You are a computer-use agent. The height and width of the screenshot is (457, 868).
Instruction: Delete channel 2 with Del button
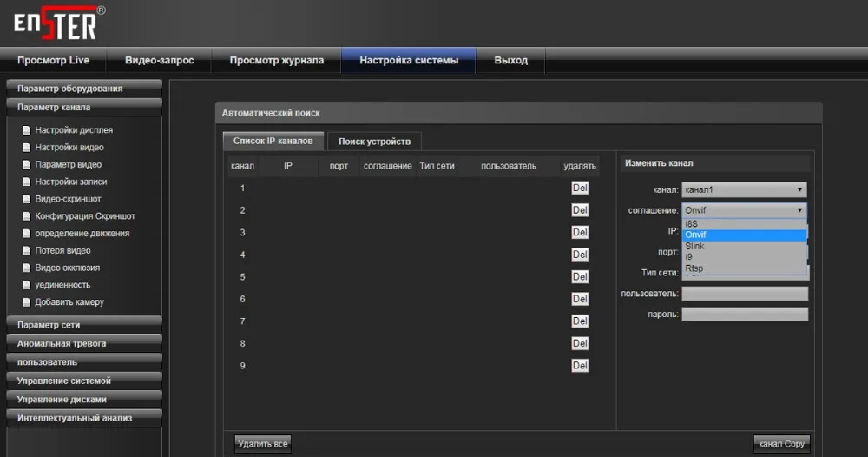coord(580,210)
